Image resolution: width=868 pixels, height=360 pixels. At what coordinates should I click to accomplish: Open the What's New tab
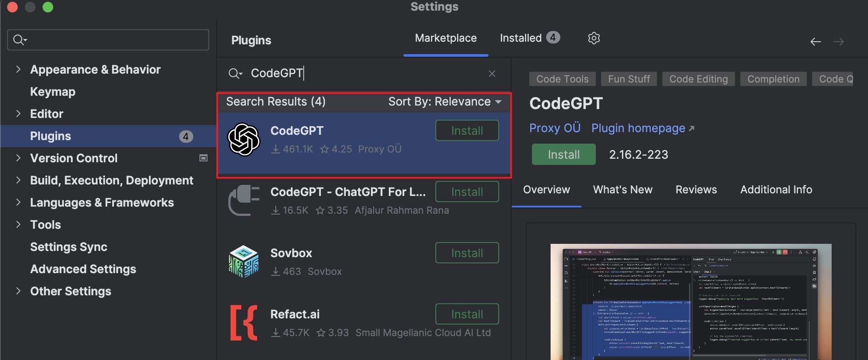(622, 190)
